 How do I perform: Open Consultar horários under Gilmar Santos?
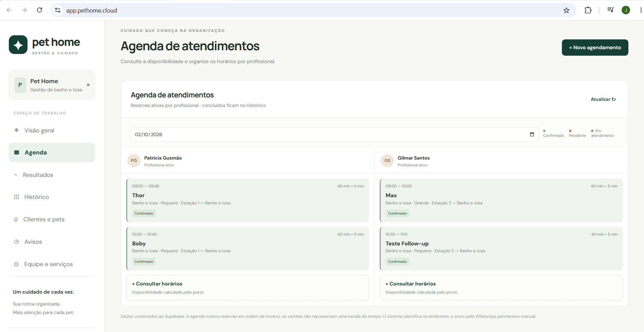click(501, 288)
